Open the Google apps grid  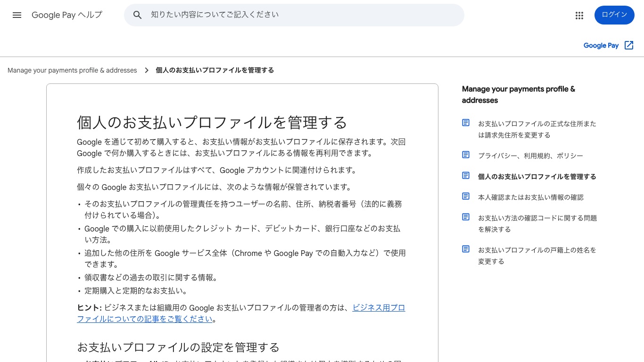[x=579, y=15]
